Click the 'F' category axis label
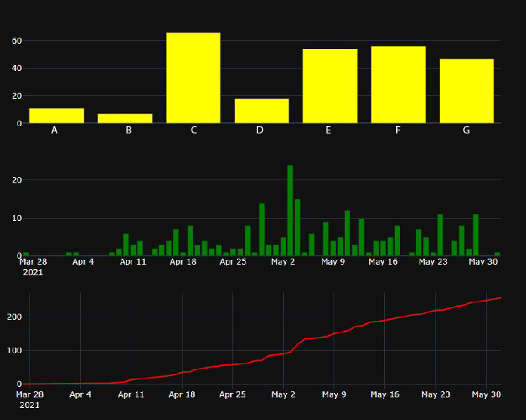The height and width of the screenshot is (420, 526). 398,130
